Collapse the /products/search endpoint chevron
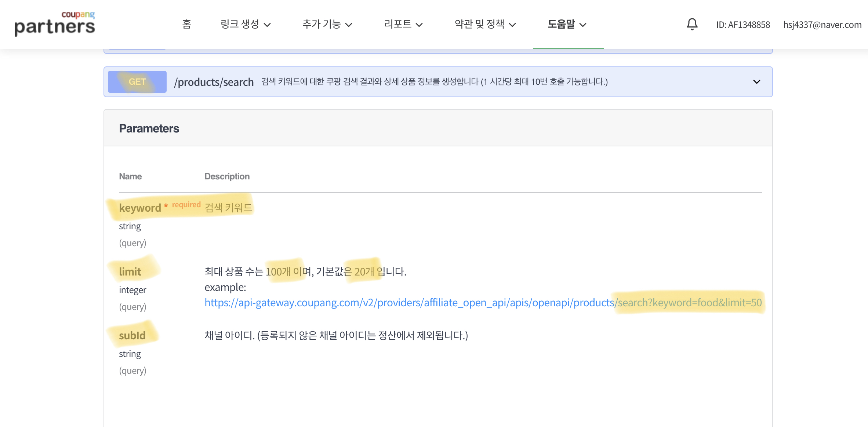Image resolution: width=868 pixels, height=427 pixels. [756, 82]
